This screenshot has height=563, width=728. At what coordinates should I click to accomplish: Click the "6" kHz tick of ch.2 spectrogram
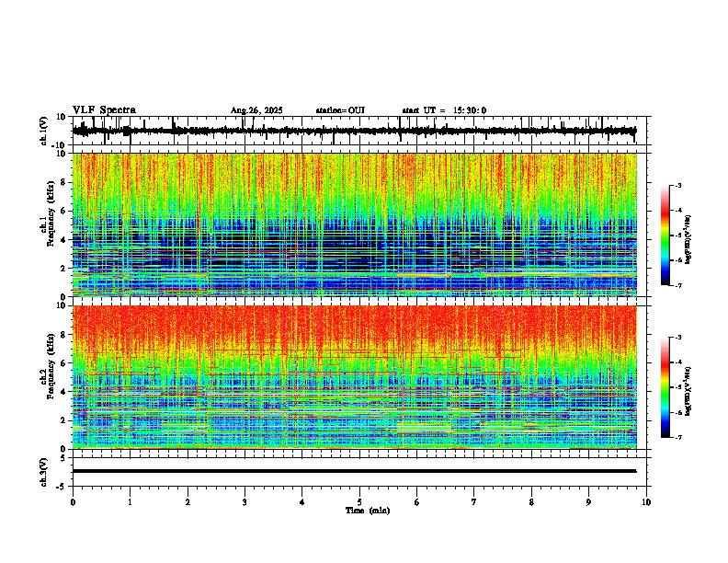63,362
